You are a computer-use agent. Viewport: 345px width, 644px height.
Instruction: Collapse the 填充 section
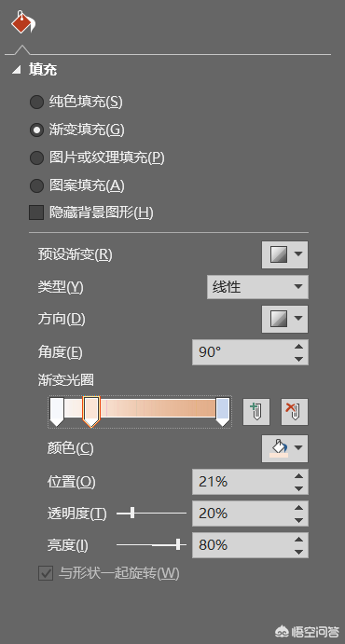click(17, 70)
